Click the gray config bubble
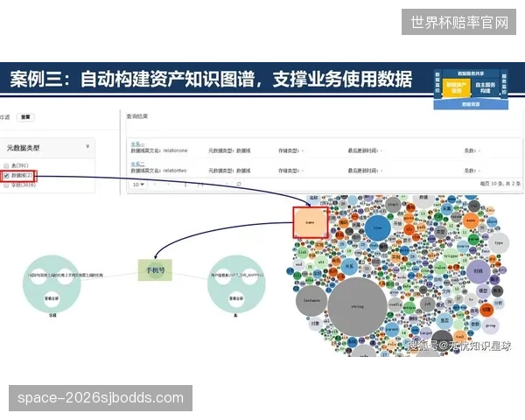Viewport: 525px width, 420px height. click(395, 304)
